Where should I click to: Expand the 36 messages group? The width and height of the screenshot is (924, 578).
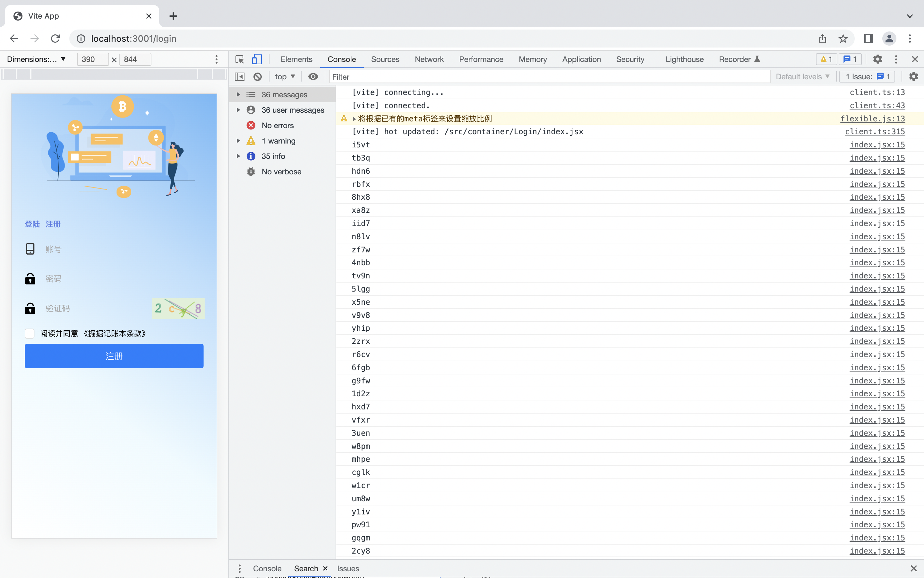[x=238, y=94]
